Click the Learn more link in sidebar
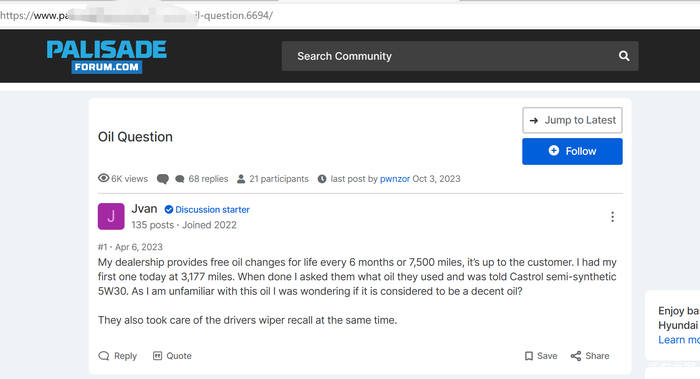700x379 pixels. point(679,340)
